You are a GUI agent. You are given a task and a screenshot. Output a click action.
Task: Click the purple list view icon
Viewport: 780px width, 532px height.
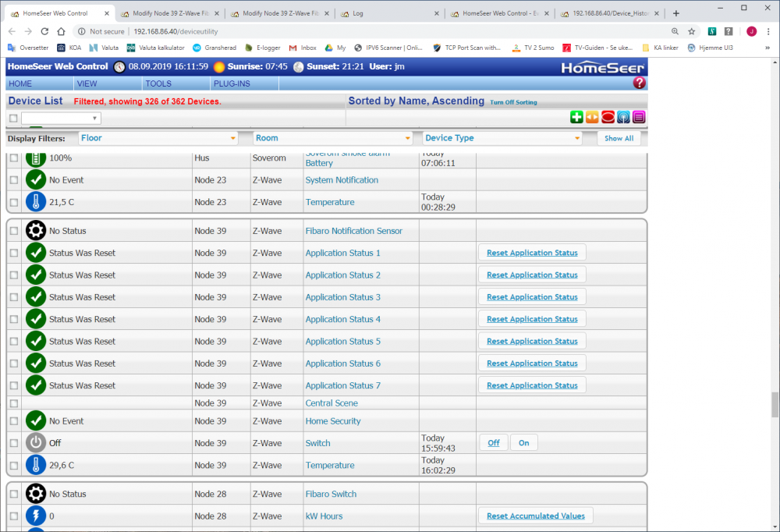pyautogui.click(x=639, y=117)
